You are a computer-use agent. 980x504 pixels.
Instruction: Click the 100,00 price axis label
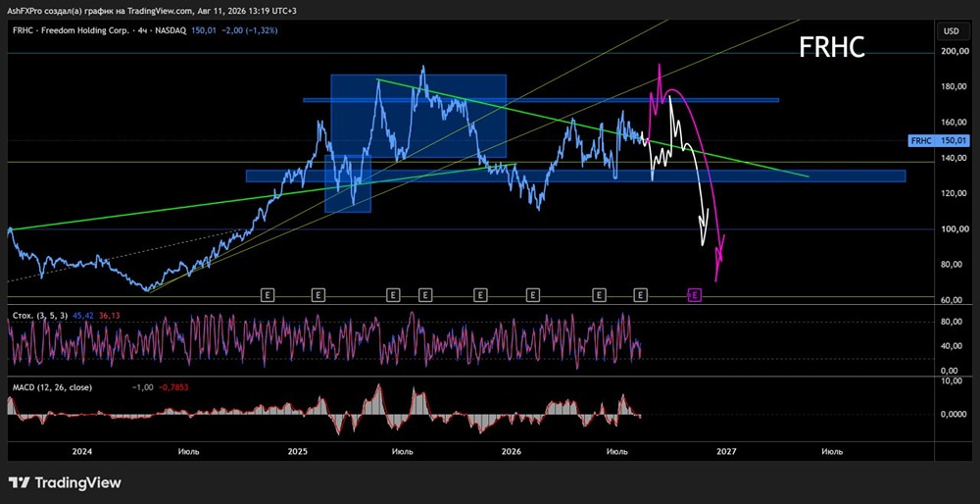click(955, 229)
